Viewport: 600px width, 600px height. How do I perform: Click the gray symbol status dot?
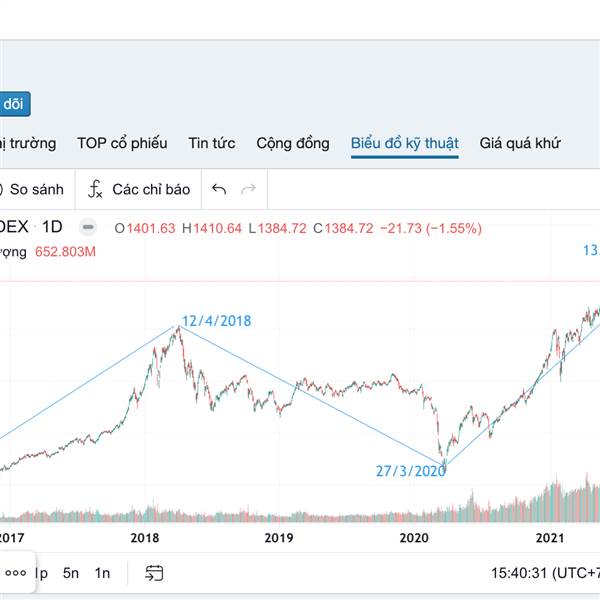pos(88,228)
